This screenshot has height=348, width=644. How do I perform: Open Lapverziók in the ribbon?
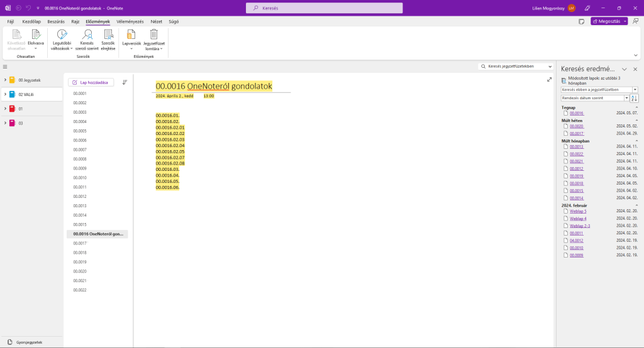(x=131, y=35)
